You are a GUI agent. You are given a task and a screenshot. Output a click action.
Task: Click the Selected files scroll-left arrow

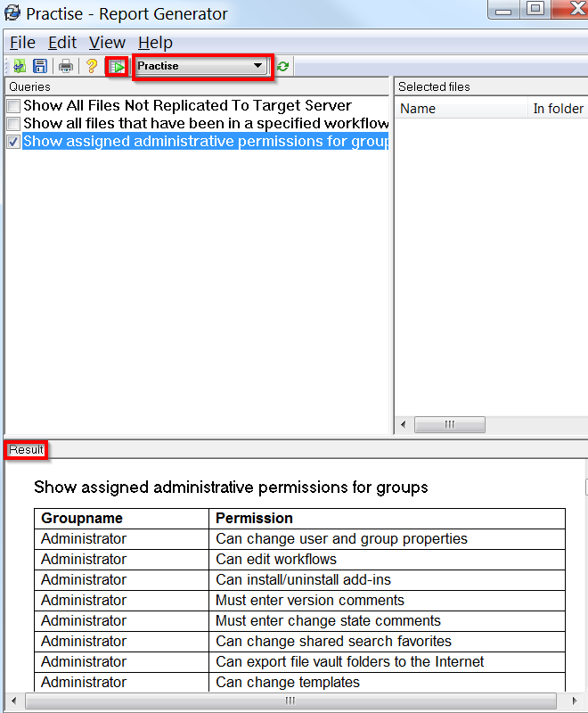point(403,425)
